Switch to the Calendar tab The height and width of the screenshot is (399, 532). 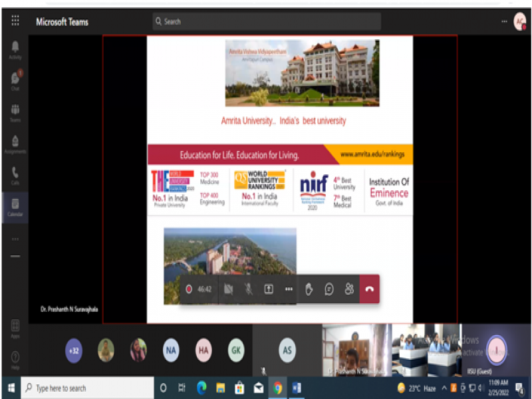point(15,206)
